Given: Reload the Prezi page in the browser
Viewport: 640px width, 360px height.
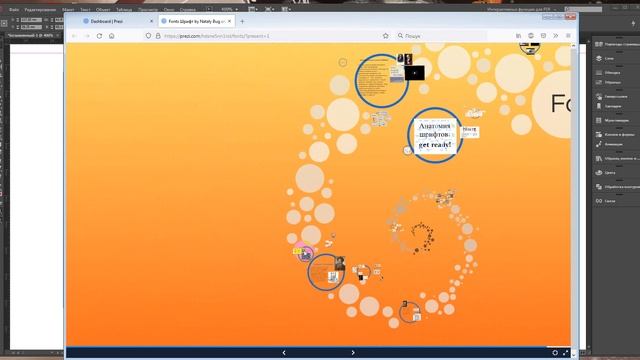Looking at the screenshot, I should (x=99, y=36).
